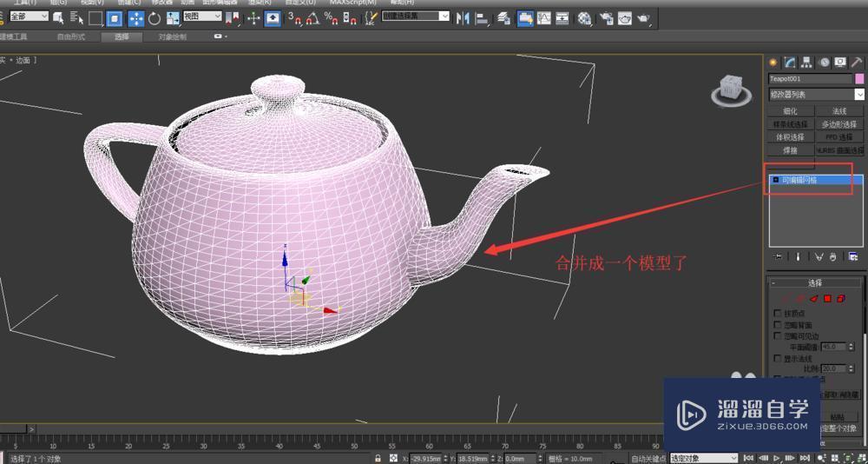The image size is (868, 464).
Task: Expand the 可编辑网格 stack entry sub-objects
Action: 775,180
